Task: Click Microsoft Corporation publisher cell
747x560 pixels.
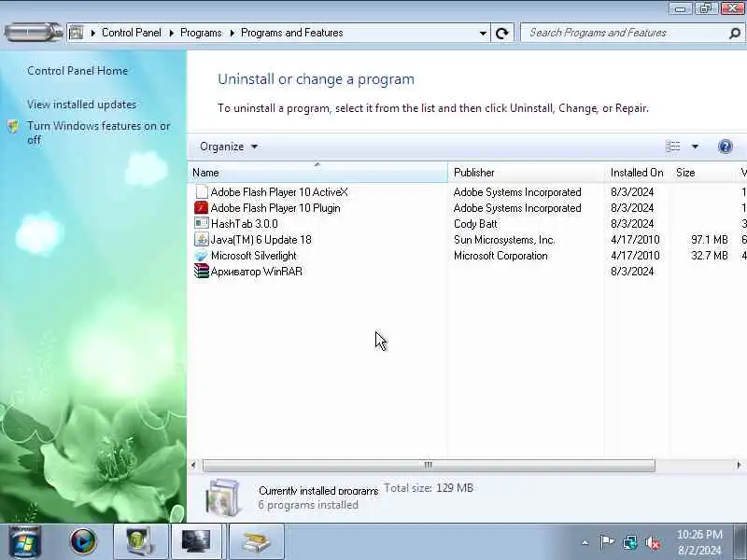Action: click(x=500, y=256)
